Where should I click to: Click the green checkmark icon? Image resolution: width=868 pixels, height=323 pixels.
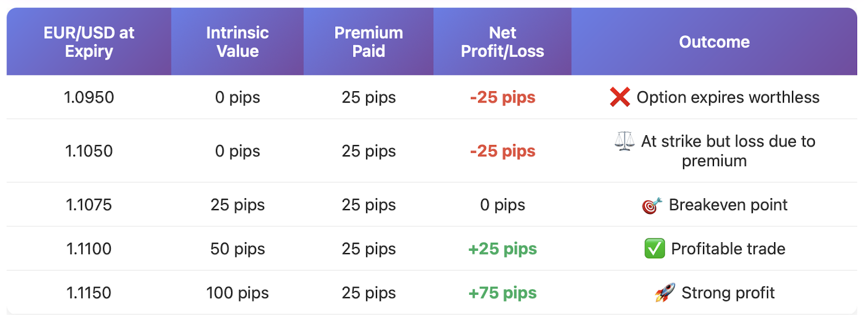(655, 249)
